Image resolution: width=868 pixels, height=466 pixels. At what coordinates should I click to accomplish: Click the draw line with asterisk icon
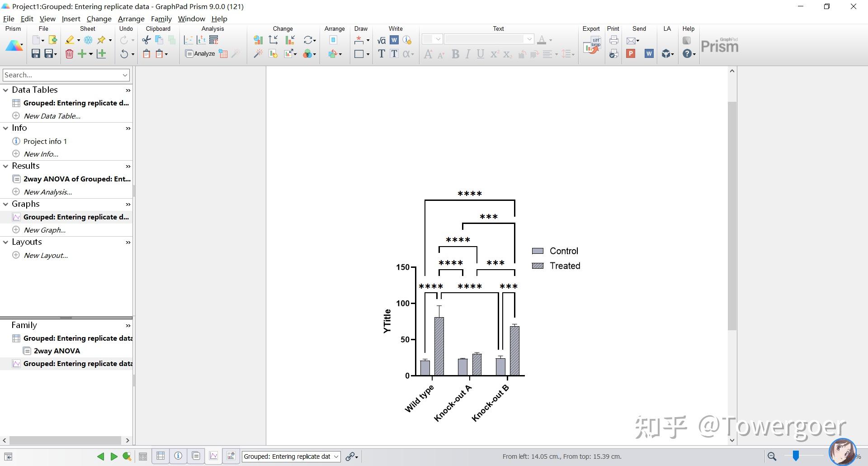click(359, 40)
